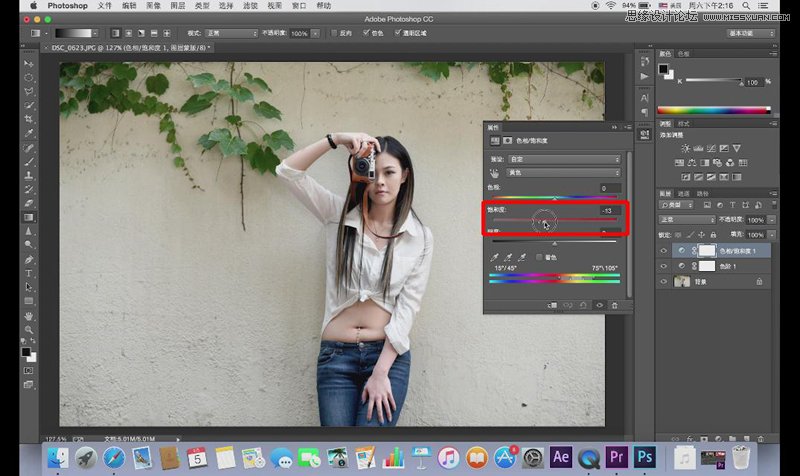
Task: Uncheck the 仿色 checkbox
Action: [366, 33]
